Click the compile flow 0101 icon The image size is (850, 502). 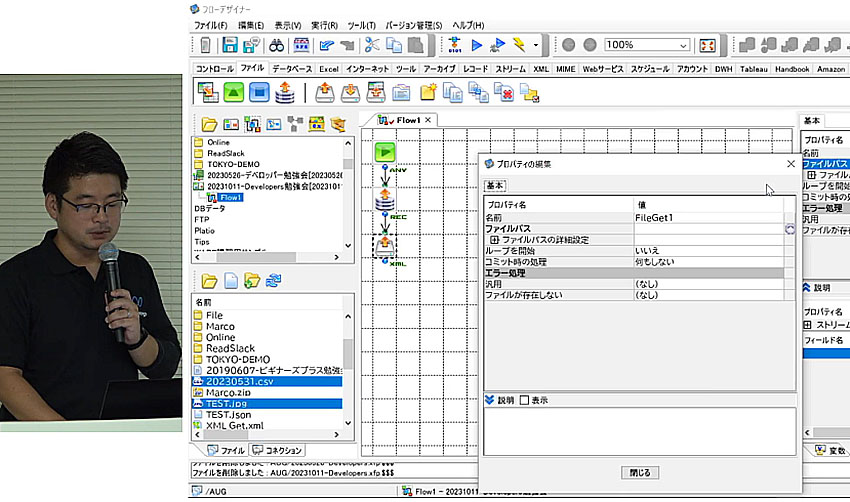455,45
